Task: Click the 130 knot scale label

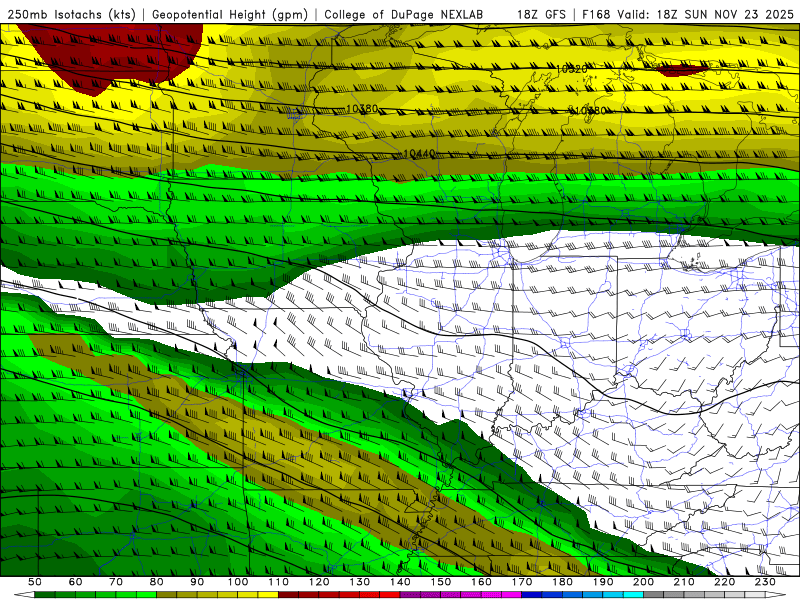Action: coord(360,582)
